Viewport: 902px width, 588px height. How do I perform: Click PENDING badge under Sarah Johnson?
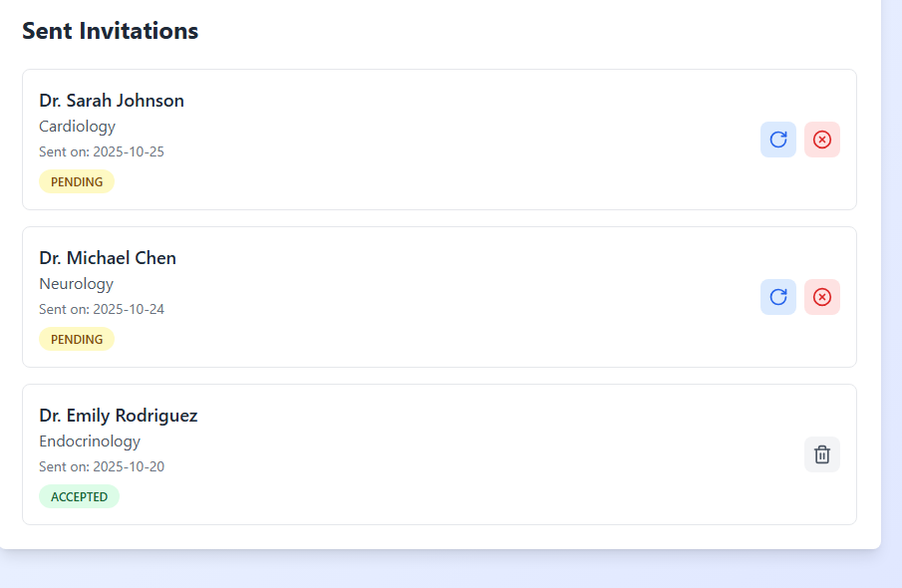(77, 181)
